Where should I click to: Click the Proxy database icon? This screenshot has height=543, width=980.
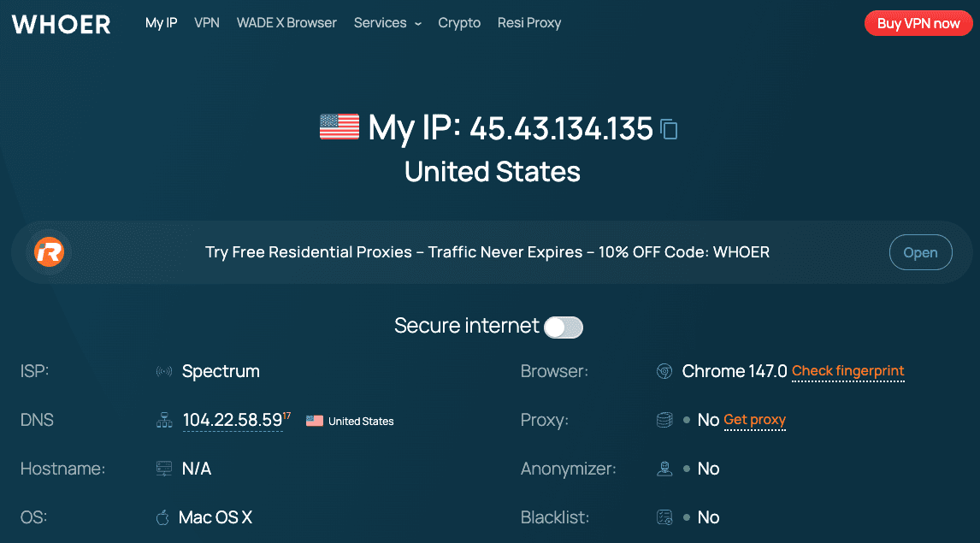(x=664, y=420)
